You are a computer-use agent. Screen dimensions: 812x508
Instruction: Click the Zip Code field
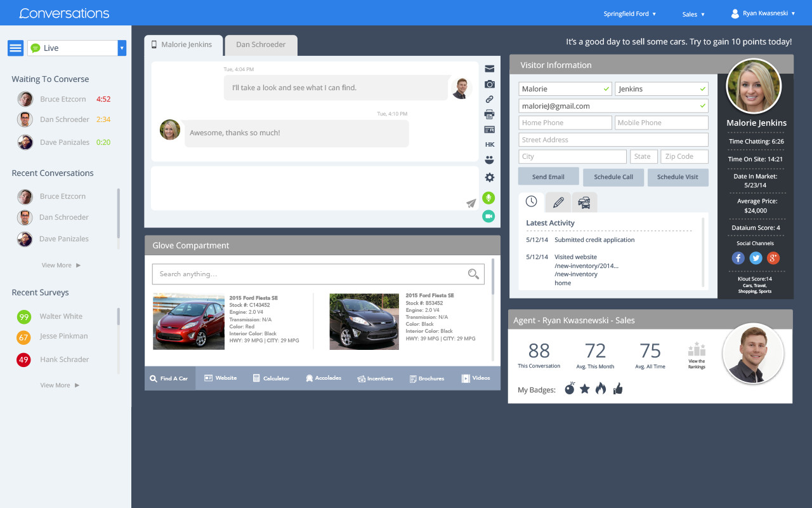(x=684, y=156)
